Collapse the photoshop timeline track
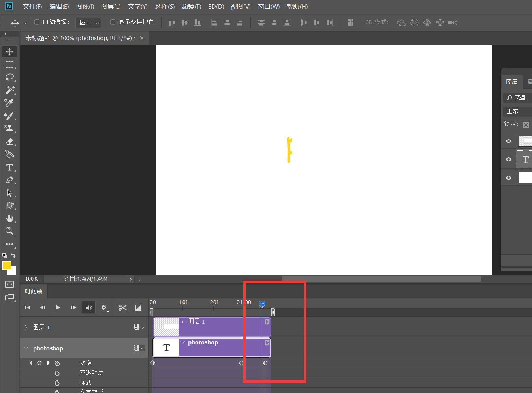Viewport: 532px width, 393px height. point(26,348)
